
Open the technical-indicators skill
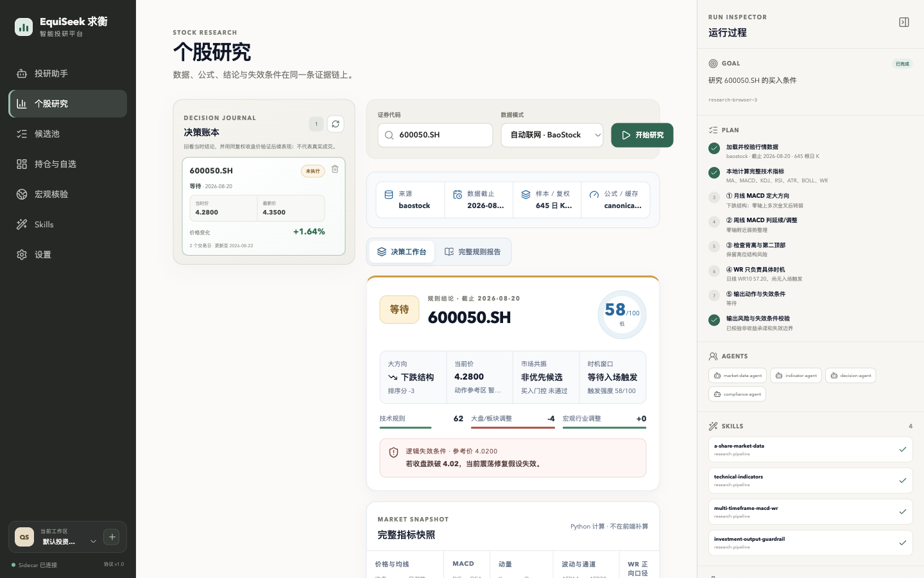pyautogui.click(x=810, y=480)
